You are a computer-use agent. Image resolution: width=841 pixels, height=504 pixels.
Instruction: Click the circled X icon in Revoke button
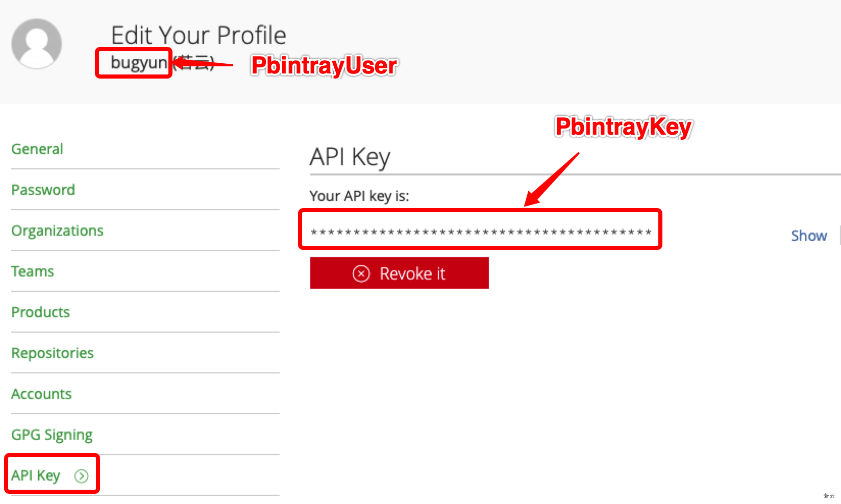(361, 274)
